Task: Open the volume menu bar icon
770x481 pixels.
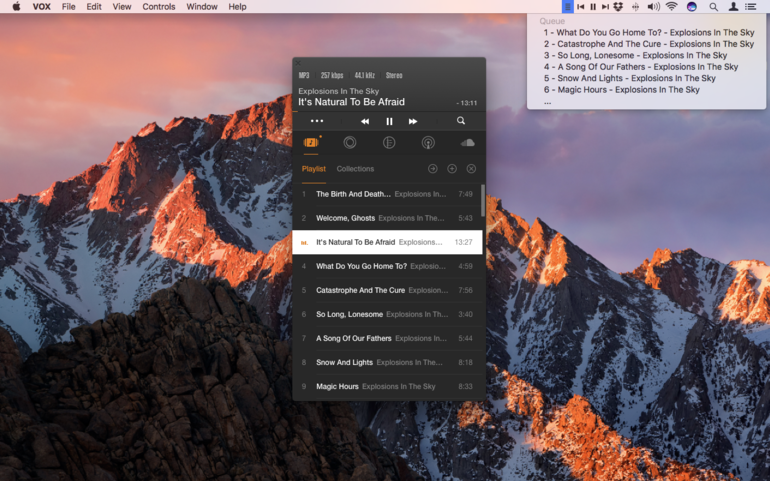Action: [653, 6]
